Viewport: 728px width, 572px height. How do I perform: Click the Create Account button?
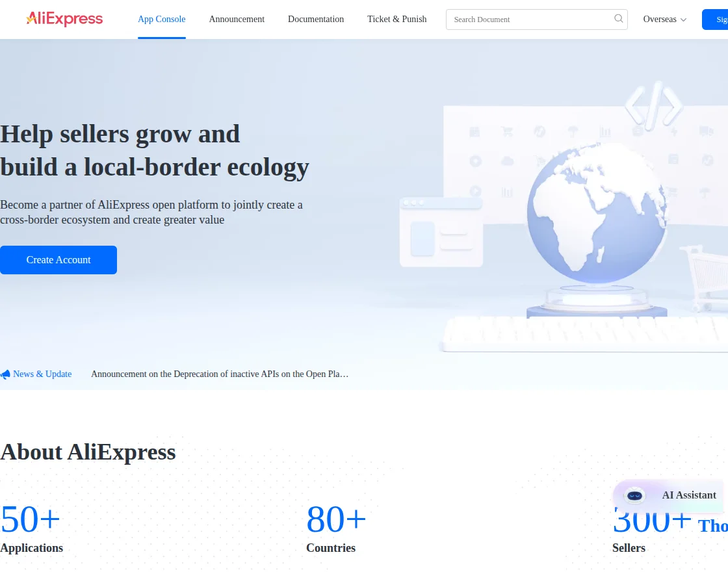point(58,260)
